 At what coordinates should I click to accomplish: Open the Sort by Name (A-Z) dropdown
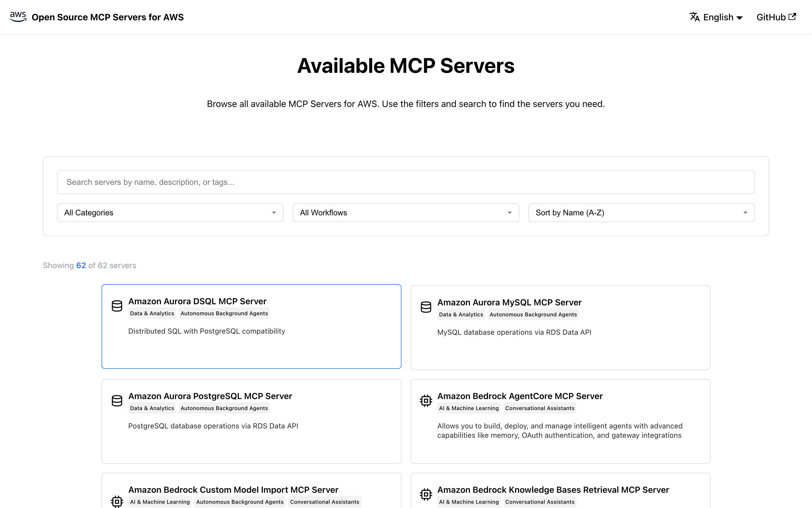[641, 213]
